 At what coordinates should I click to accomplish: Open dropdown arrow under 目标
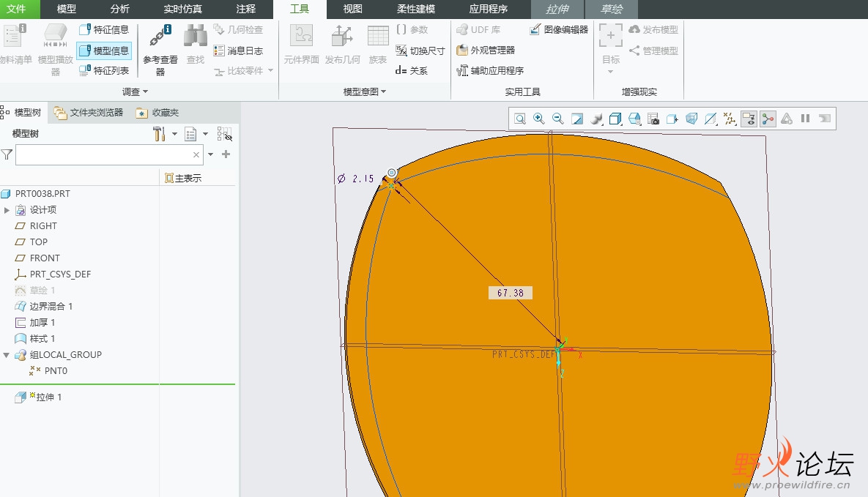pos(611,72)
